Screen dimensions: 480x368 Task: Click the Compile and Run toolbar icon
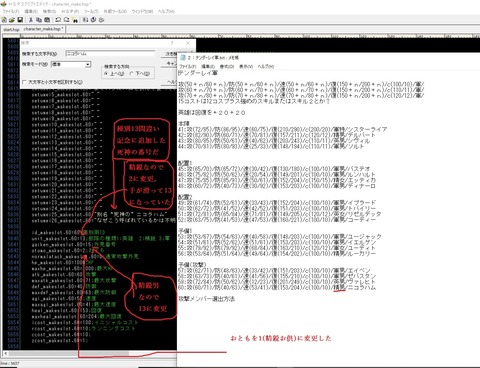(x=86, y=20)
